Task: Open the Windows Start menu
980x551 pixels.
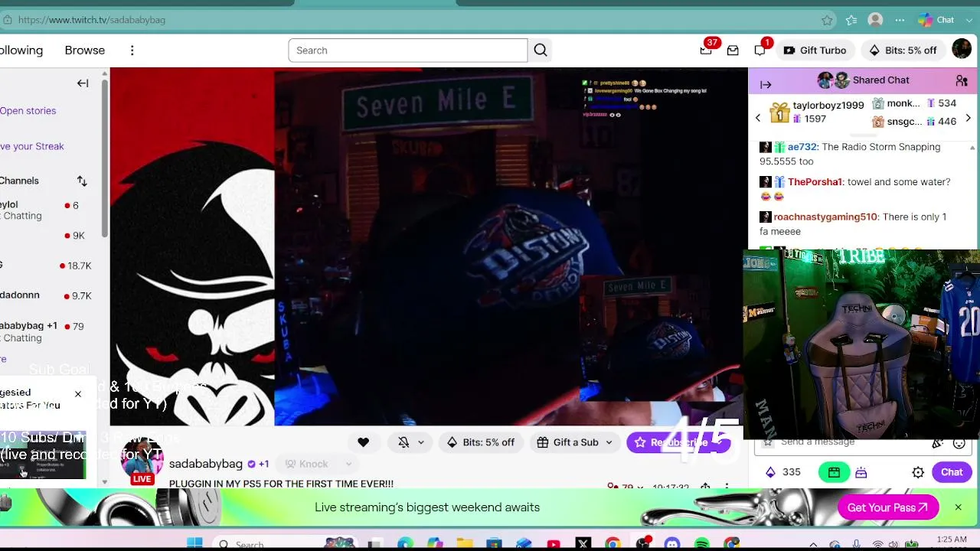Action: [194, 544]
